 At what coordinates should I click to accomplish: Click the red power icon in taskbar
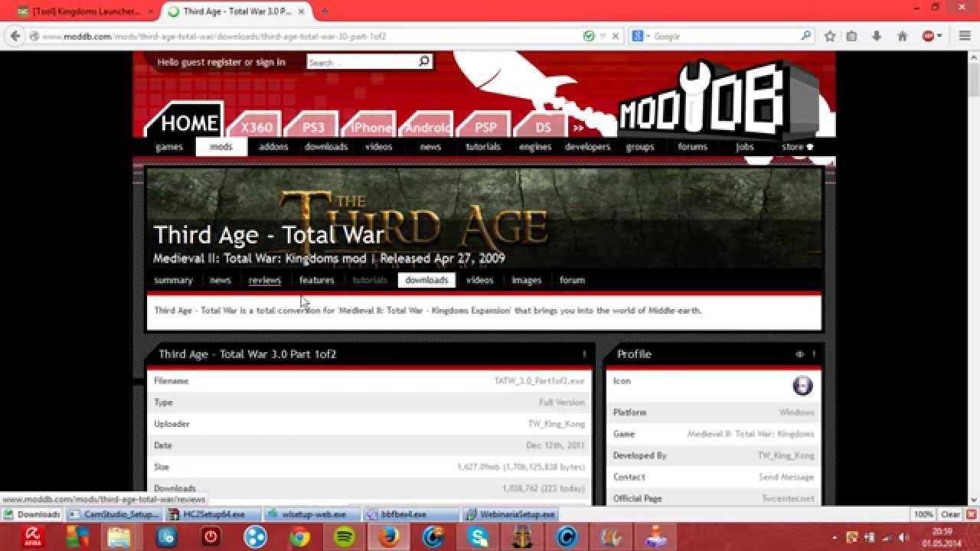coord(211,537)
